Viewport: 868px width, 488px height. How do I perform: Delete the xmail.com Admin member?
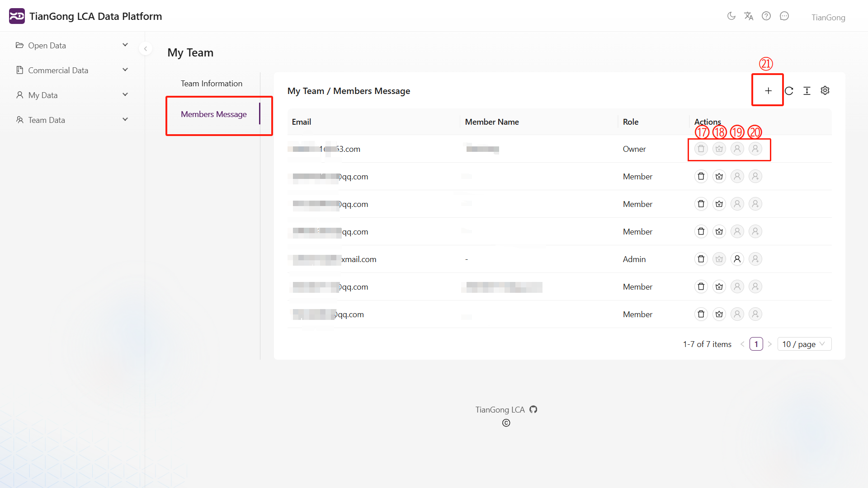pos(701,259)
